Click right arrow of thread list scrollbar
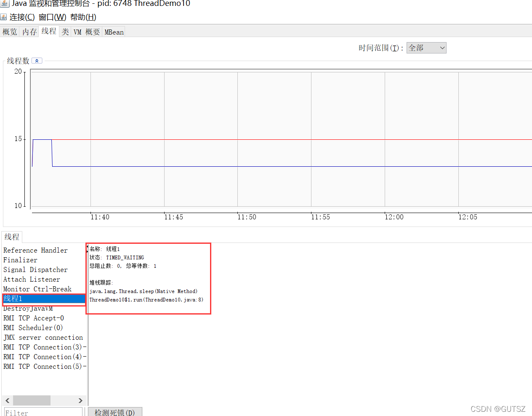 80,400
